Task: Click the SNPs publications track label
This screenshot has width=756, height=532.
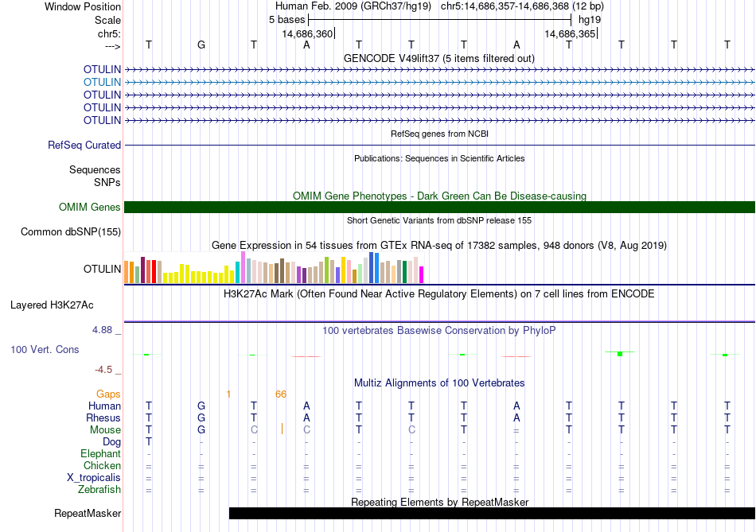Action: click(107, 183)
